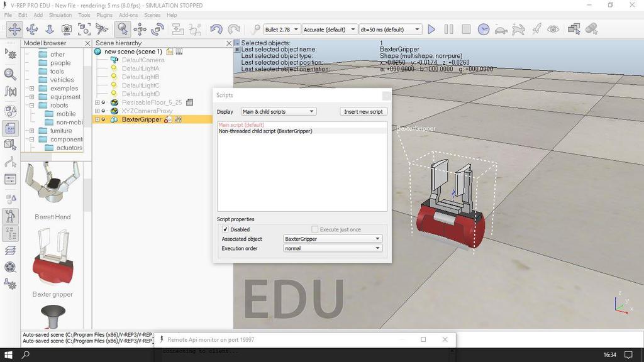The height and width of the screenshot is (362, 644).
Task: Click Insert new script button
Action: click(364, 112)
